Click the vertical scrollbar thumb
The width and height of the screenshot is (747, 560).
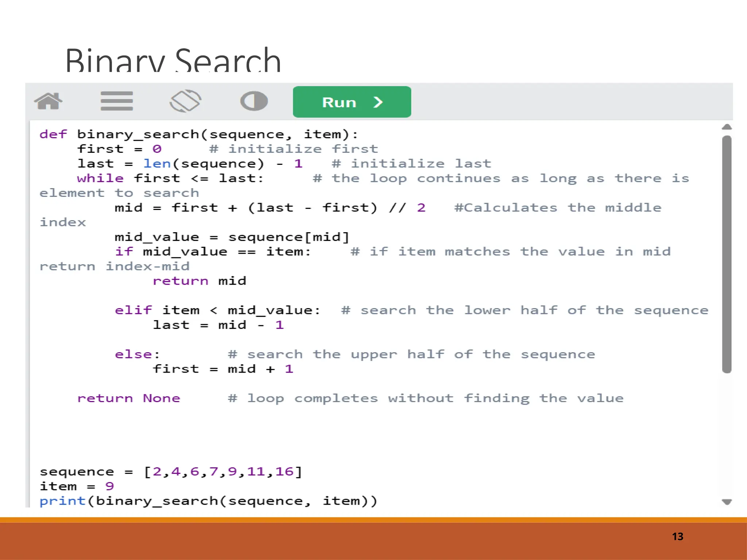(727, 254)
